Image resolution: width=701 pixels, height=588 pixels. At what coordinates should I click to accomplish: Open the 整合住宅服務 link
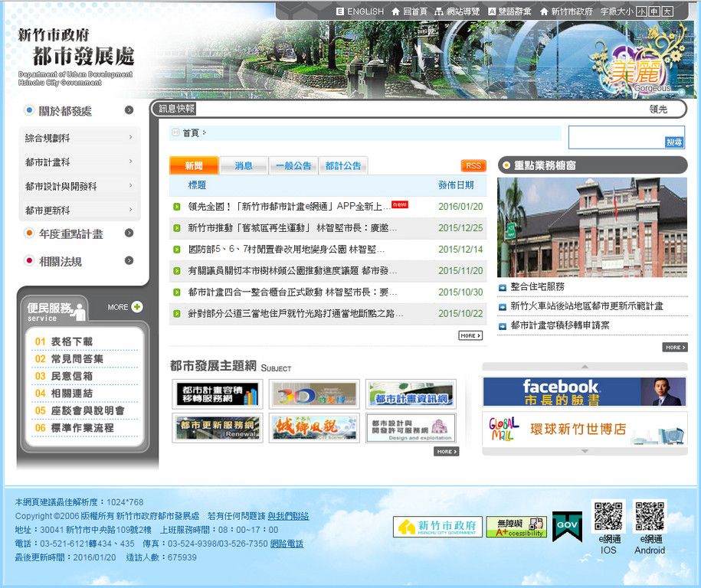pyautogui.click(x=537, y=286)
